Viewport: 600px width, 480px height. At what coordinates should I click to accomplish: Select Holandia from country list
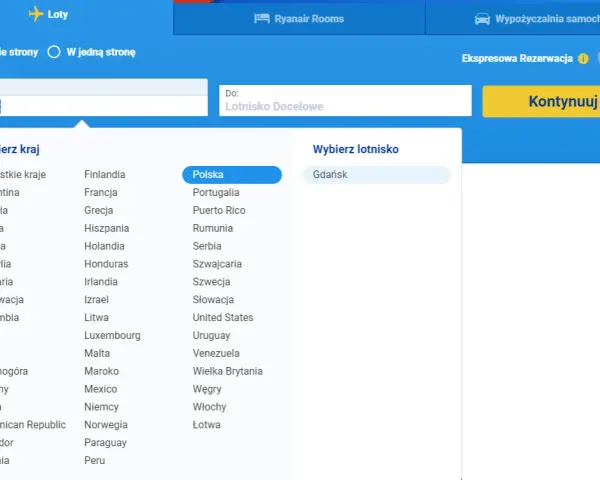coord(104,246)
